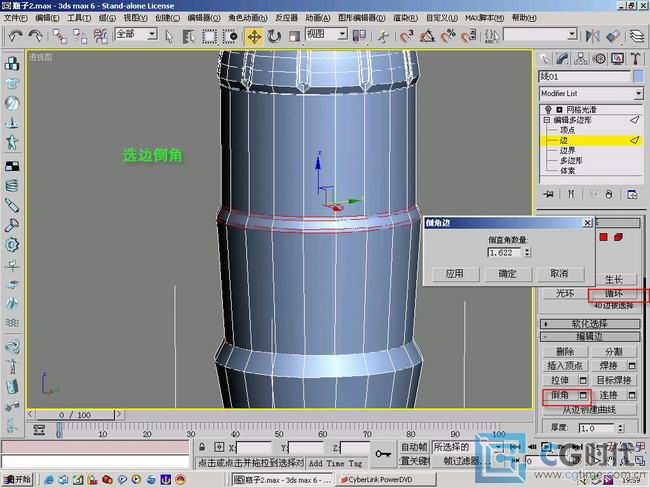
Task: Select the red Element cube sub-object icon
Action: [x=618, y=237]
